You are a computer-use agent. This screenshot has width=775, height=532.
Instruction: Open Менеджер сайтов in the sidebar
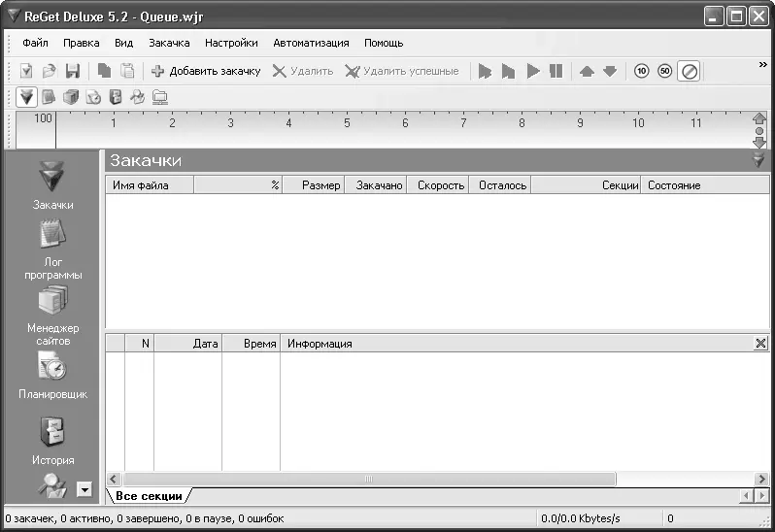coord(52,314)
